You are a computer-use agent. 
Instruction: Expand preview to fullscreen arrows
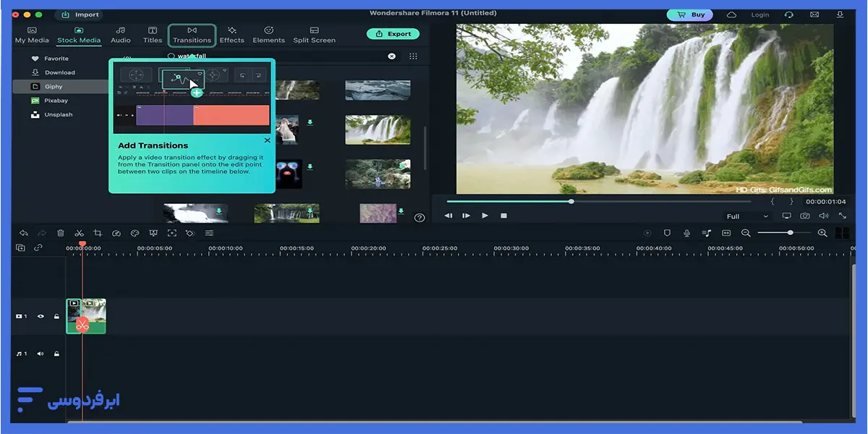pyautogui.click(x=843, y=216)
